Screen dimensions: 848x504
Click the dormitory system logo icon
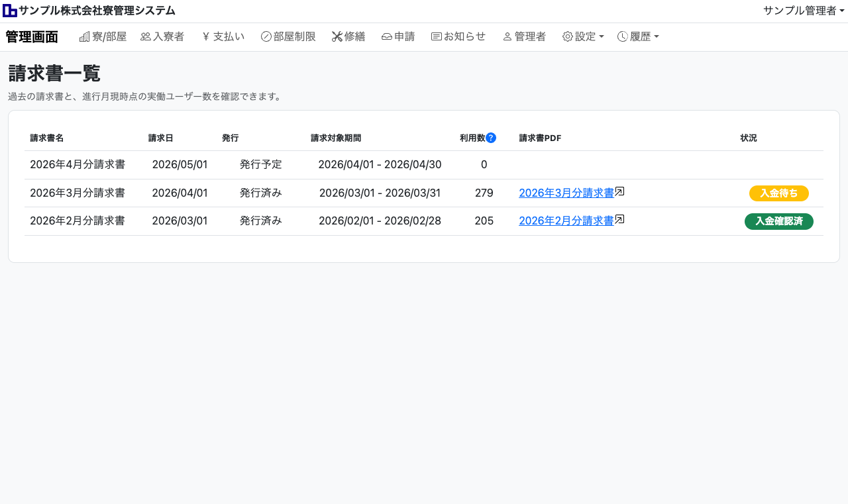(9, 11)
